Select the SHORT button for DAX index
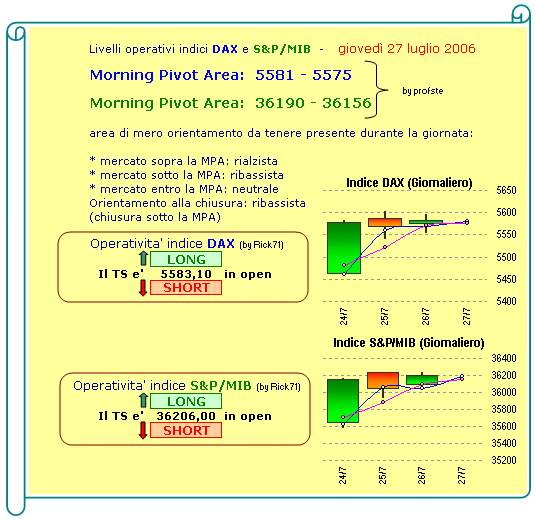The height and width of the screenshot is (521, 536). point(186,288)
